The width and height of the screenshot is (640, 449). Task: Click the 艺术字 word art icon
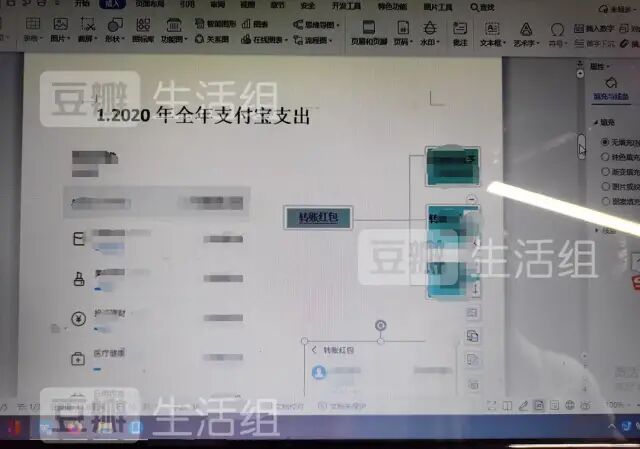point(526,29)
